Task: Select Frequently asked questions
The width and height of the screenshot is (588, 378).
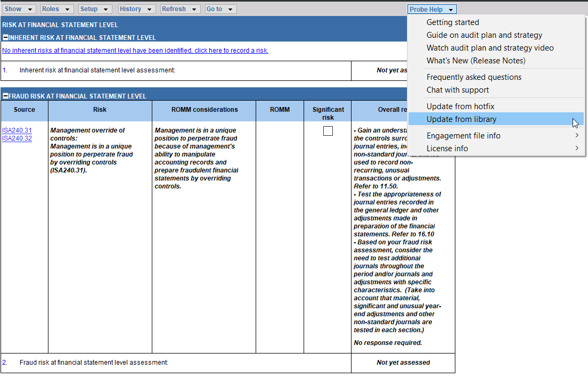Action: pos(496,77)
